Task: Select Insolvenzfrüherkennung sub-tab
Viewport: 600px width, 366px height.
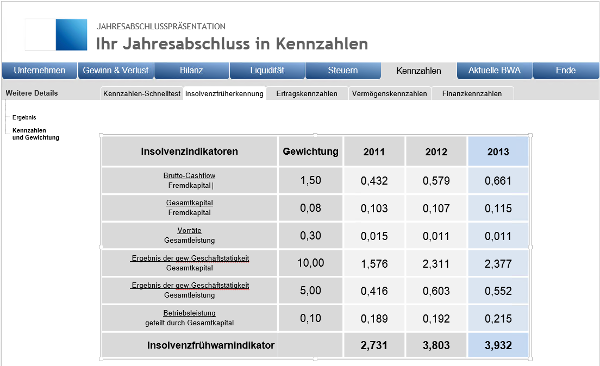Action: click(x=224, y=93)
